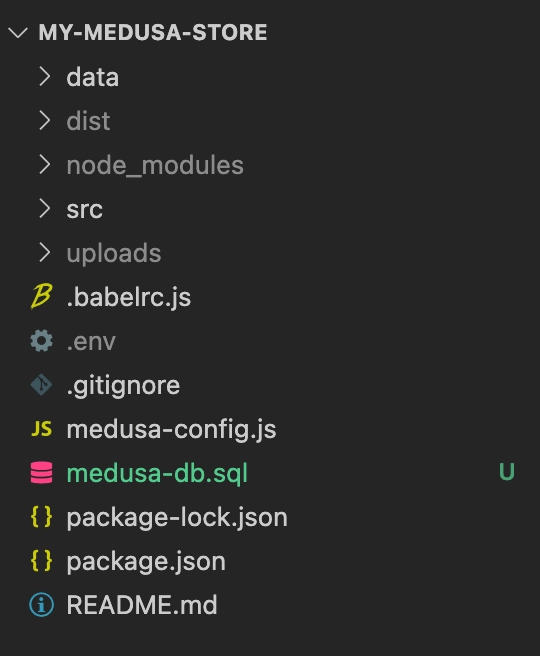Image resolution: width=540 pixels, height=656 pixels.
Task: Expand the data folder chevron
Action: pyautogui.click(x=44, y=77)
